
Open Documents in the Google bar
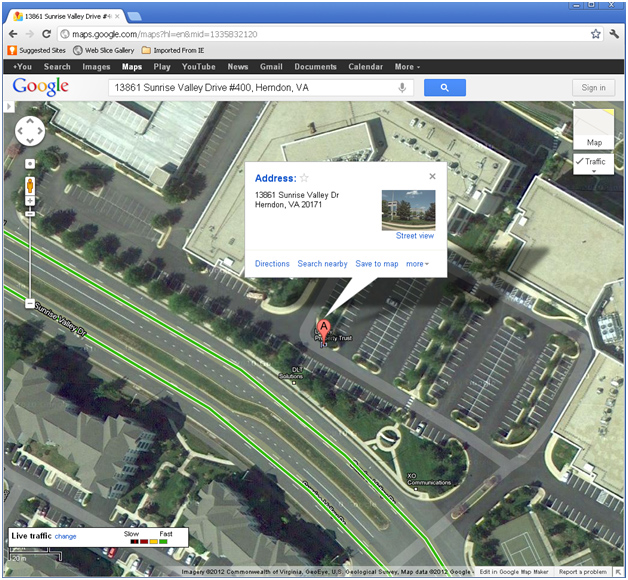pyautogui.click(x=315, y=67)
